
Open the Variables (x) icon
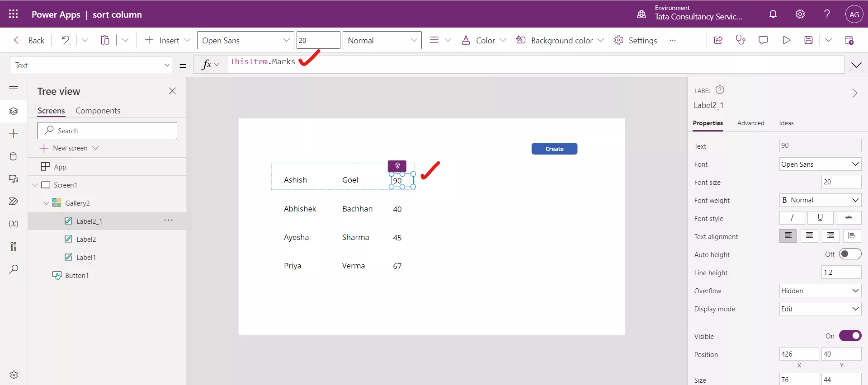point(14,224)
